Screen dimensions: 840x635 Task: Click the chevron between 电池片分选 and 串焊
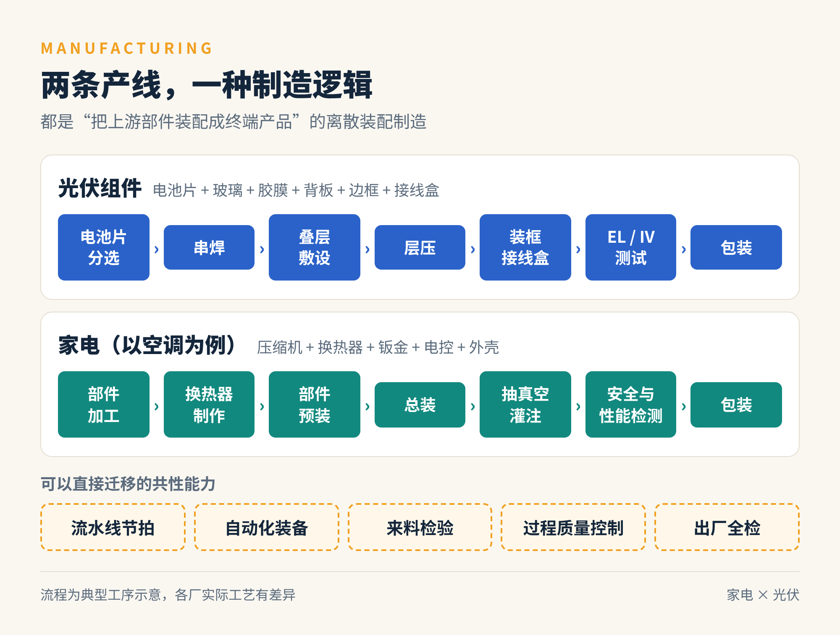pyautogui.click(x=157, y=249)
